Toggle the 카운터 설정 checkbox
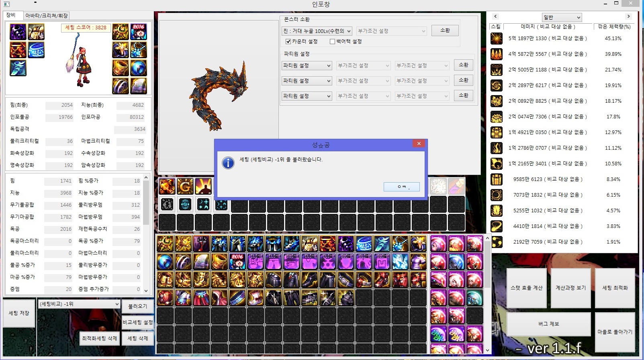The height and width of the screenshot is (360, 644). pyautogui.click(x=288, y=41)
